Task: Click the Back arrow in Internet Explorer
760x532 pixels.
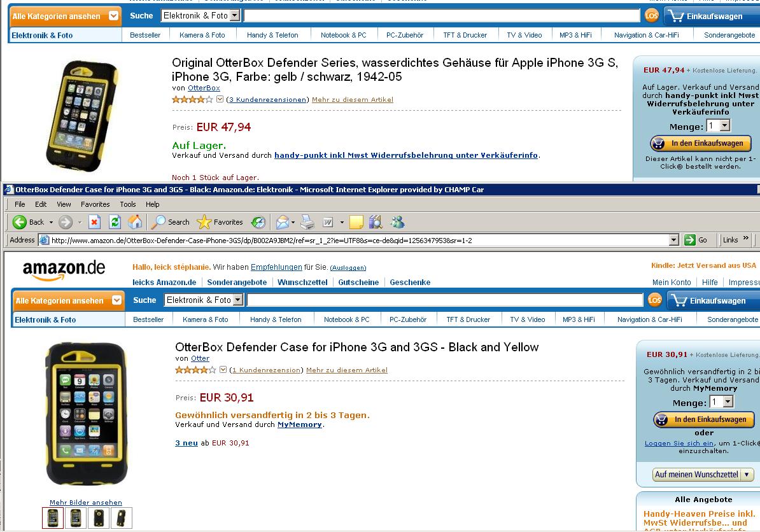Action: coord(20,222)
